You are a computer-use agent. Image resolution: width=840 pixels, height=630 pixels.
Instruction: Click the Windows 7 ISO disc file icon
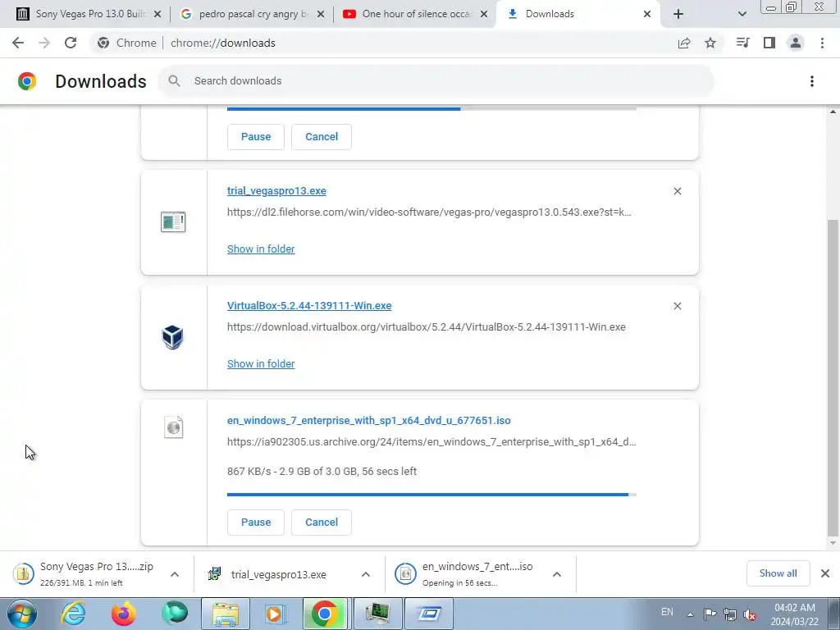[x=174, y=427]
